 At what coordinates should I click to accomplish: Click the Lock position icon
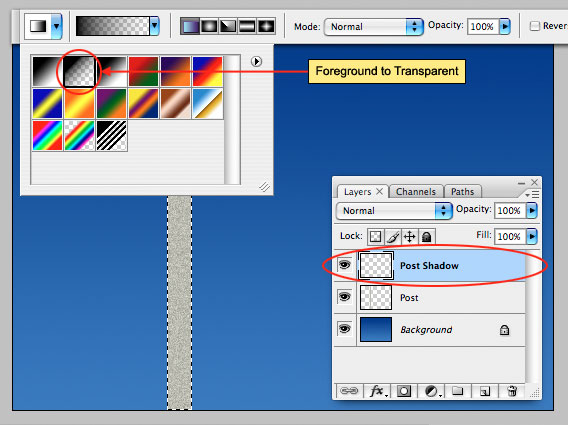tap(410, 237)
